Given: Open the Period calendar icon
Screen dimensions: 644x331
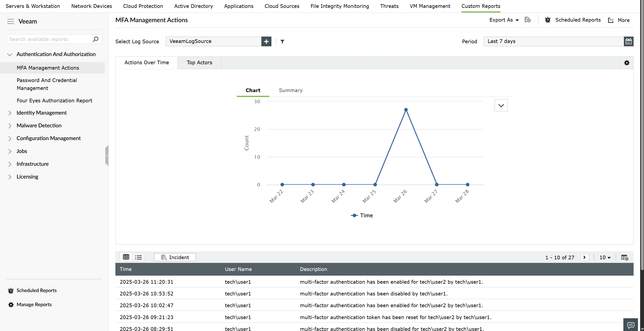Looking at the screenshot, I should 629,41.
